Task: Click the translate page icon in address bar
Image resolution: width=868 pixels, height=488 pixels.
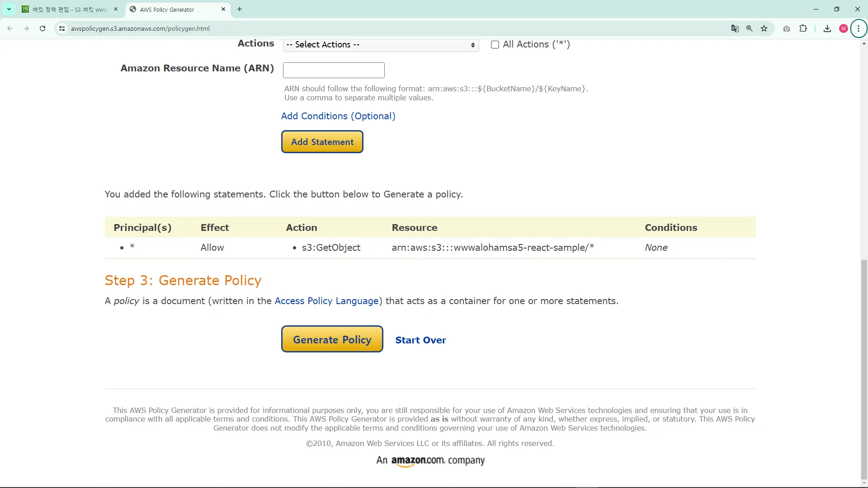Action: [x=735, y=28]
